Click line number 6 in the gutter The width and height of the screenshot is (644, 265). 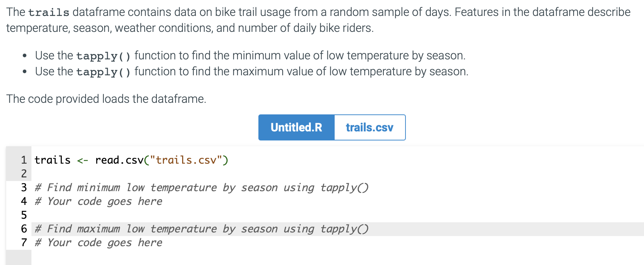23,228
